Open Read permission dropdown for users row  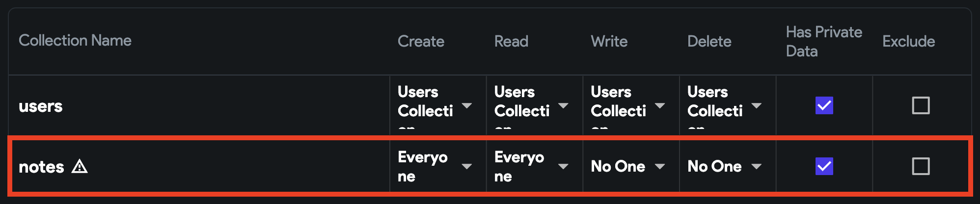[x=532, y=105]
